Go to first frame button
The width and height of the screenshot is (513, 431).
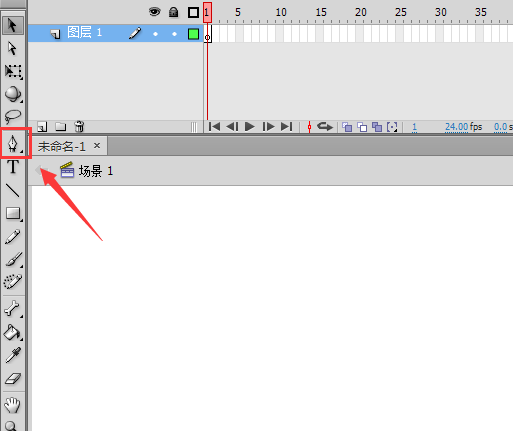click(214, 127)
